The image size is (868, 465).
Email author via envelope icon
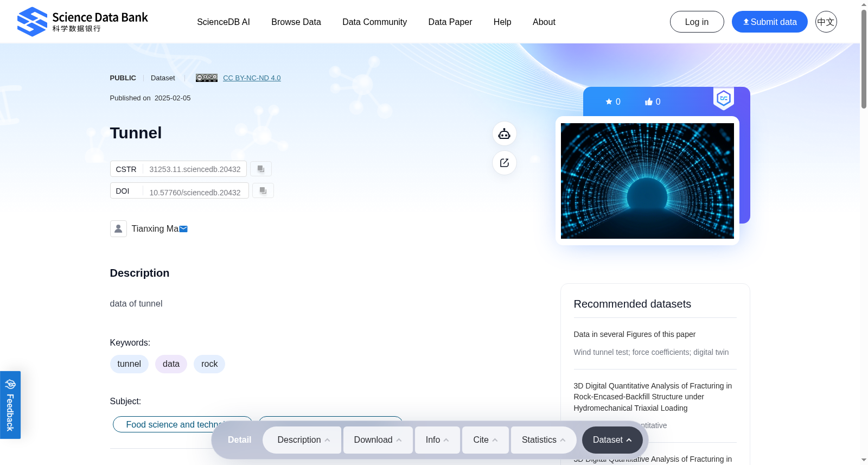point(183,229)
